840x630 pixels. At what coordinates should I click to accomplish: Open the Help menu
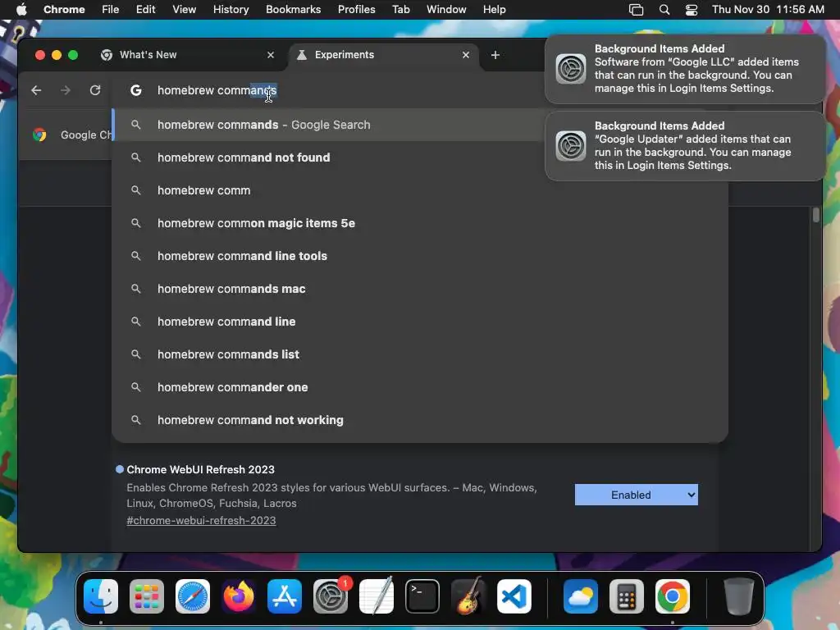[494, 10]
